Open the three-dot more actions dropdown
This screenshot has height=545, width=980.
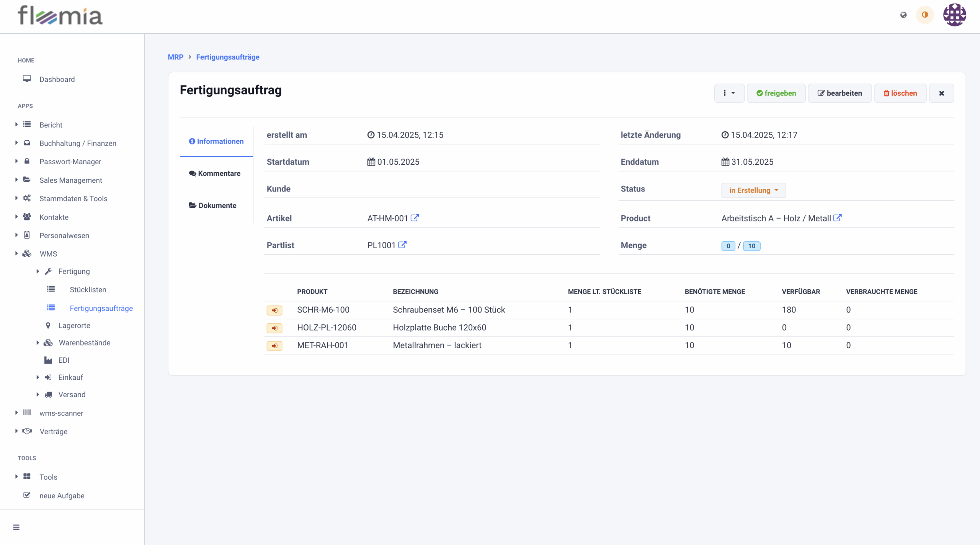729,93
